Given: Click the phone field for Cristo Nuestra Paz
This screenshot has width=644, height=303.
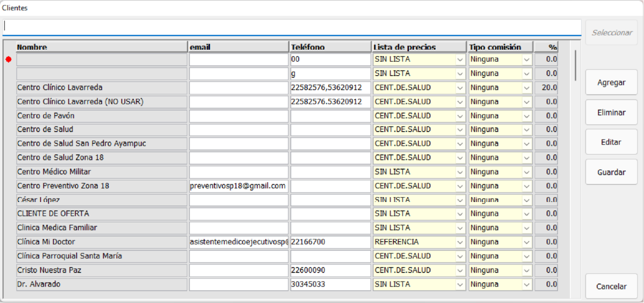Looking at the screenshot, I should point(330,270).
